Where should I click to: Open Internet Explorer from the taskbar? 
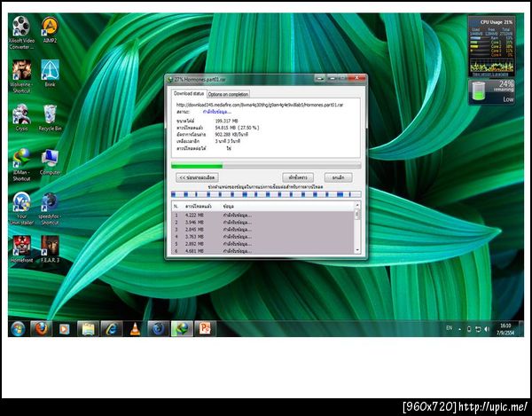[x=112, y=329]
